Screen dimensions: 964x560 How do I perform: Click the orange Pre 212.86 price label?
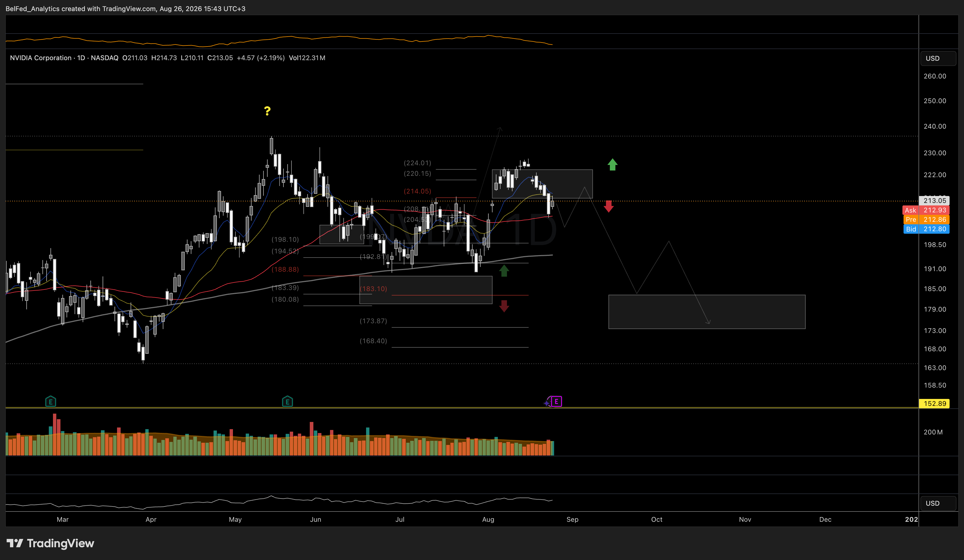tap(926, 220)
